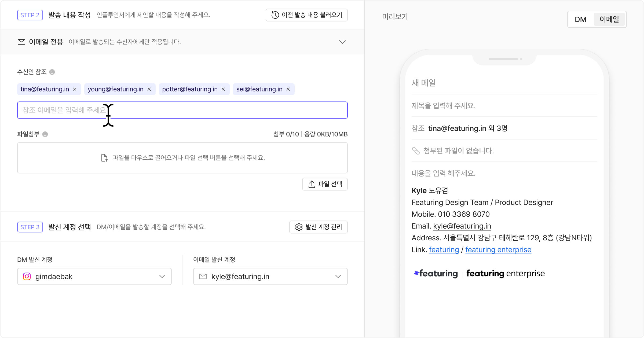Click envelope icon beside 이메일 전용
Image resolution: width=644 pixels, height=338 pixels.
(x=21, y=42)
